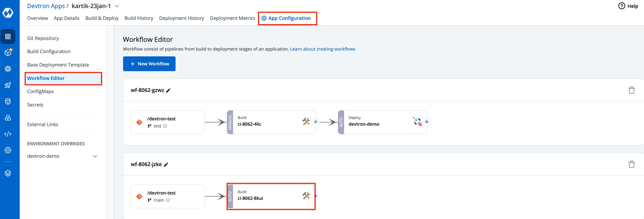644x219 pixels.
Task: Edit workflow name wf-8062-gzwz pencil icon
Action: click(168, 91)
